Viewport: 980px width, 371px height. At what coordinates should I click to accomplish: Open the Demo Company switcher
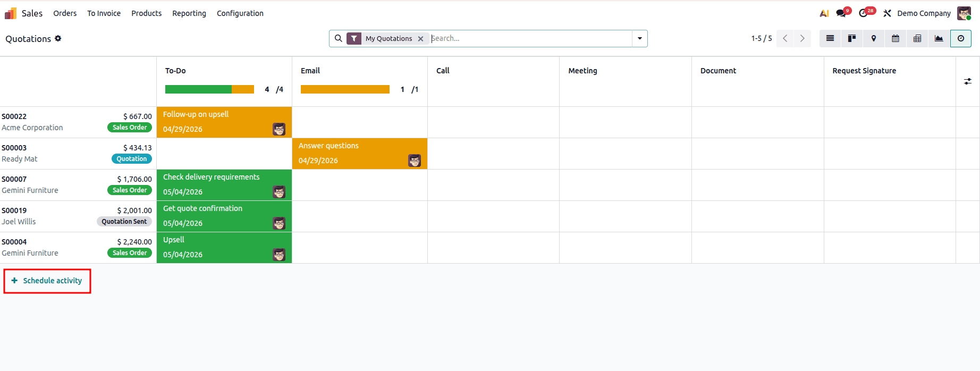point(924,13)
